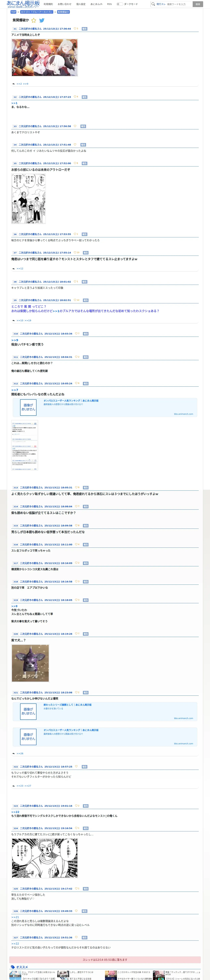Like post 7 using the heart icon

[75, 253]
